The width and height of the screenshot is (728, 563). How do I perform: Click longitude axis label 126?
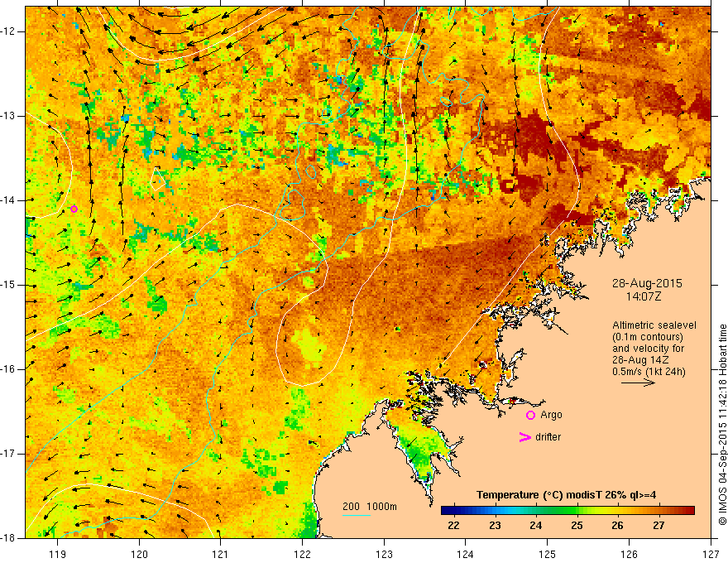point(629,554)
